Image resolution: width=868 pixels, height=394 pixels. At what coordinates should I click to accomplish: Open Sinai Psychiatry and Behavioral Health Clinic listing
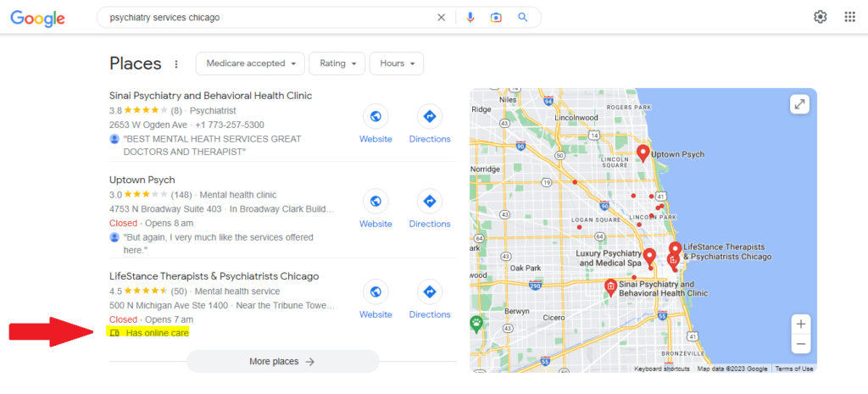tap(211, 96)
